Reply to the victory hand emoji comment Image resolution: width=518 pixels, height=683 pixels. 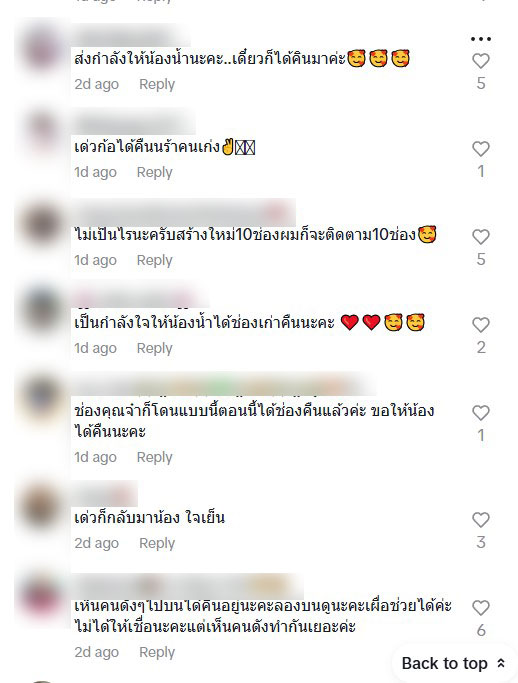coord(155,172)
